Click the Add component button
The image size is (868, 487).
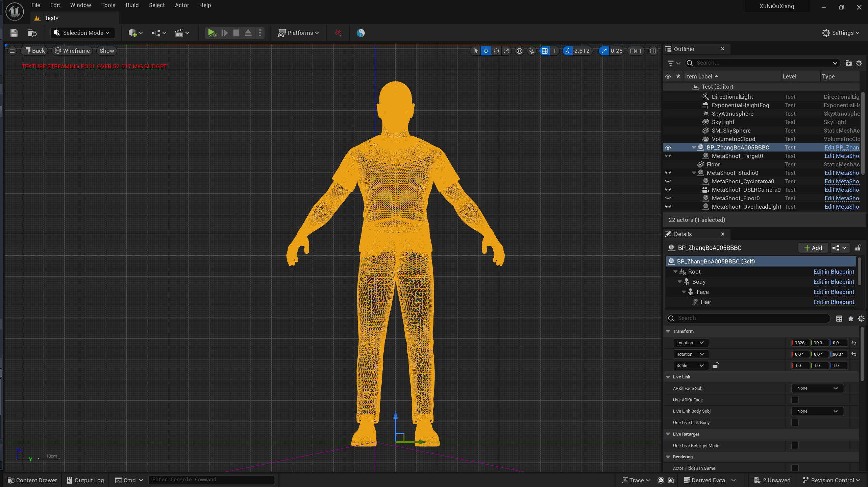point(813,248)
